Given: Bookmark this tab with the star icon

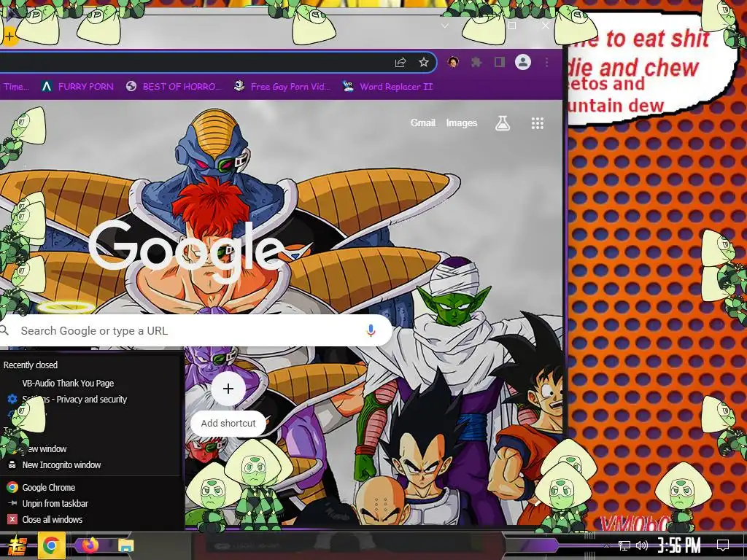Looking at the screenshot, I should pyautogui.click(x=424, y=63).
